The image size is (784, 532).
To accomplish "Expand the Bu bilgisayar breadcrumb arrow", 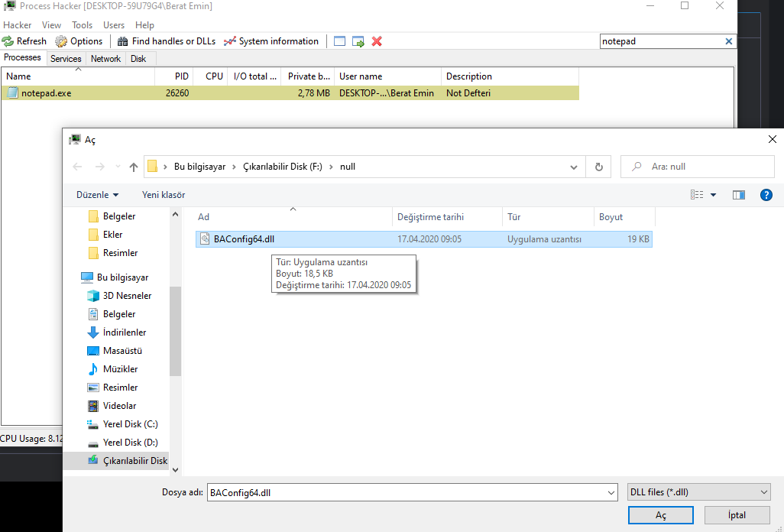I will click(234, 167).
